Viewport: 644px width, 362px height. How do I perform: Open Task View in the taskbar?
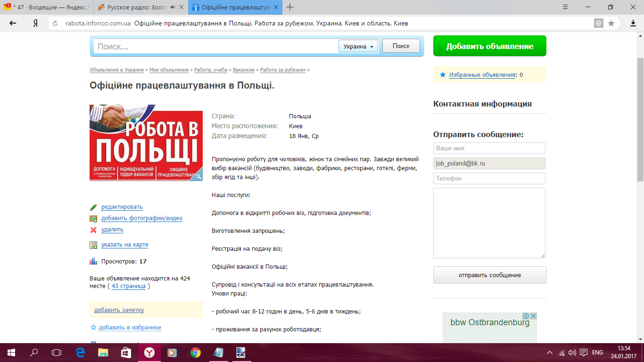pyautogui.click(x=57, y=352)
